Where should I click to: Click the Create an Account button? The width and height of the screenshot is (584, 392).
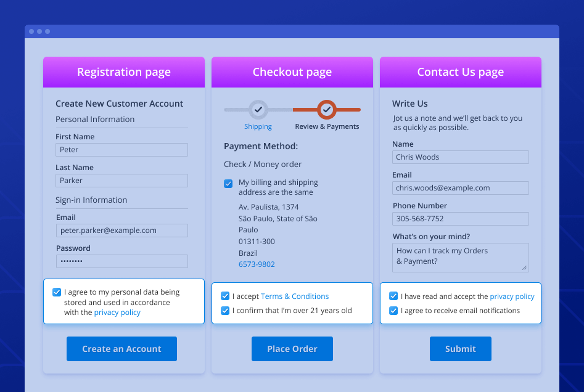(x=121, y=349)
